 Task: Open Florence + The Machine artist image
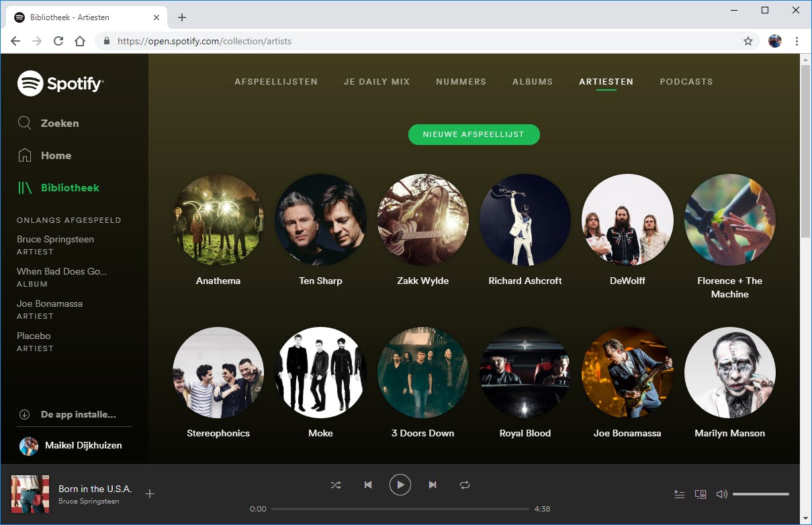coord(730,220)
